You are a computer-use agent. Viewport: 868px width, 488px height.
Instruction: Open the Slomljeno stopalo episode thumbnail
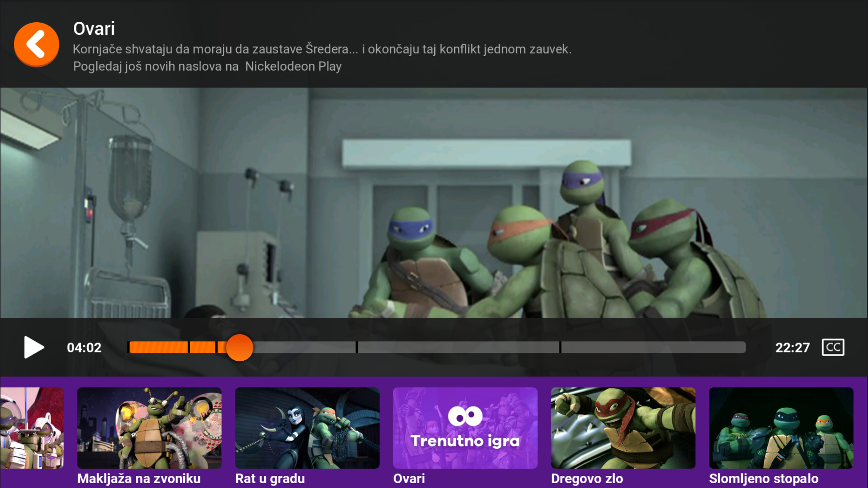coord(780,428)
